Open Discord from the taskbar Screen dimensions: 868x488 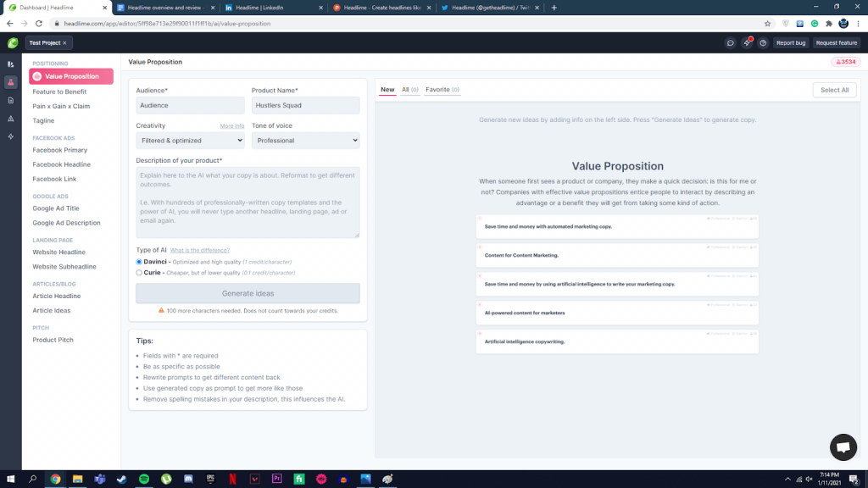click(x=188, y=479)
